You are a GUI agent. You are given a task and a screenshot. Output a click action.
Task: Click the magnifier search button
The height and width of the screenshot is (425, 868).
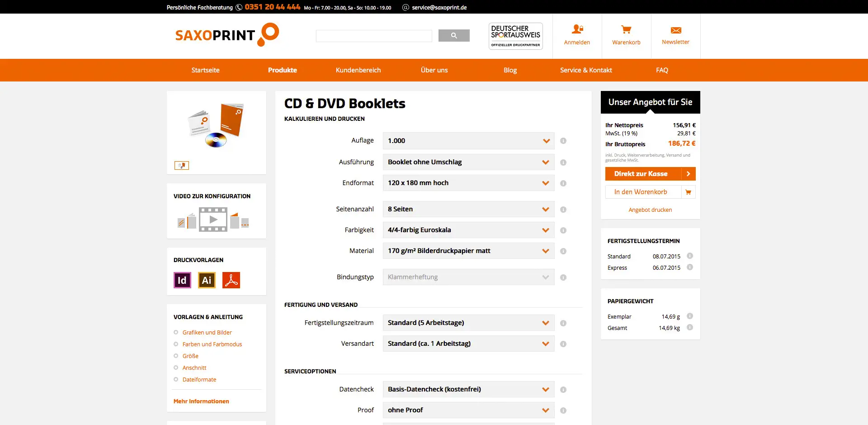[454, 36]
